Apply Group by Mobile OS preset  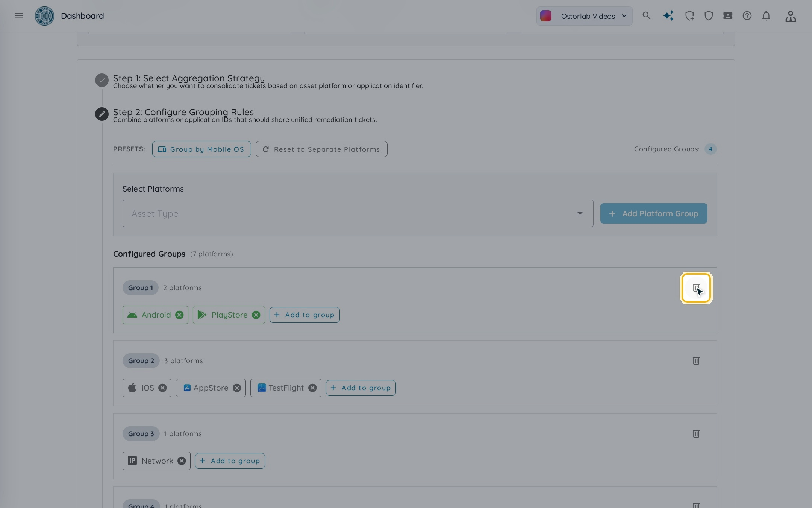point(201,149)
